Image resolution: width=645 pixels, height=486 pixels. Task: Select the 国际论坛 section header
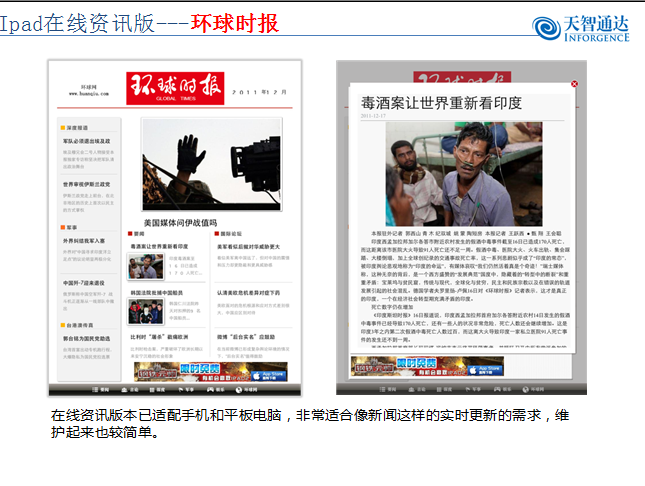point(228,233)
